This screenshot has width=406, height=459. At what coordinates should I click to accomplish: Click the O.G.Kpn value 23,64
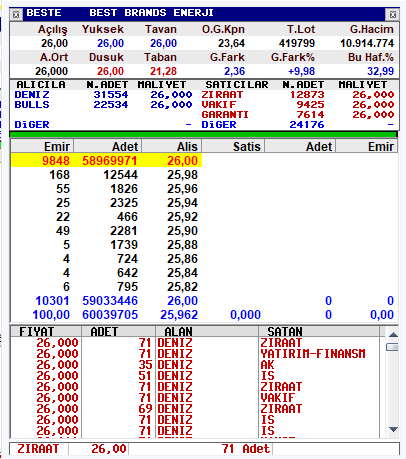pyautogui.click(x=231, y=43)
